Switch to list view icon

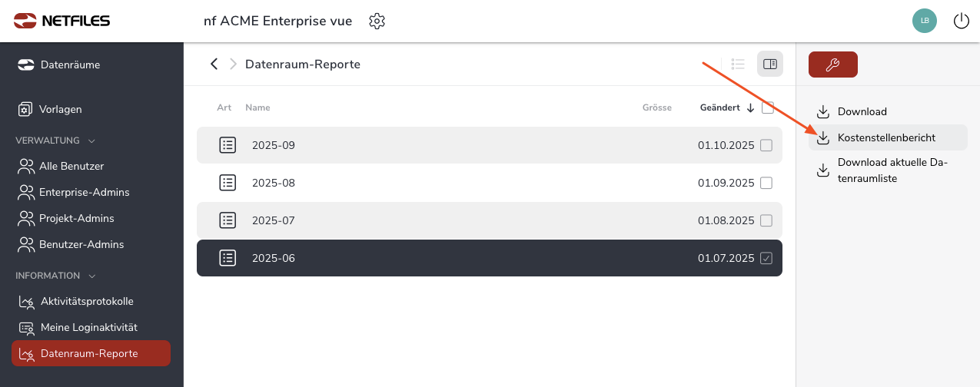coord(739,64)
